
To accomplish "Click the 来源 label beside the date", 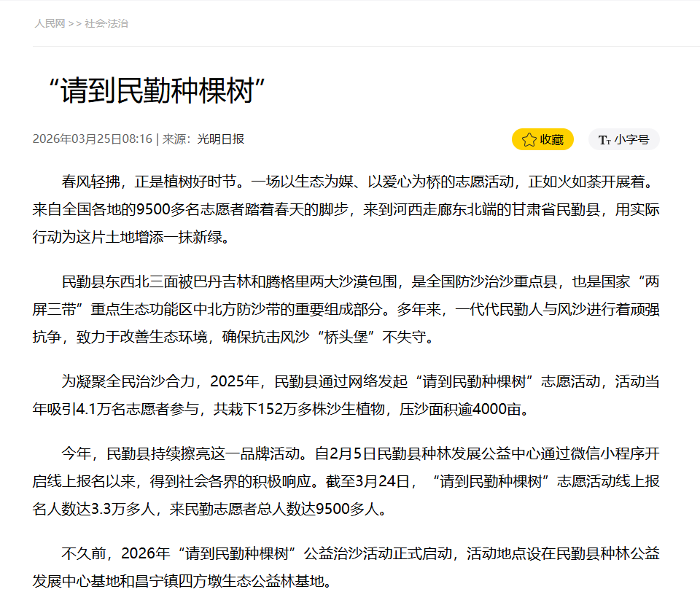I will (175, 139).
